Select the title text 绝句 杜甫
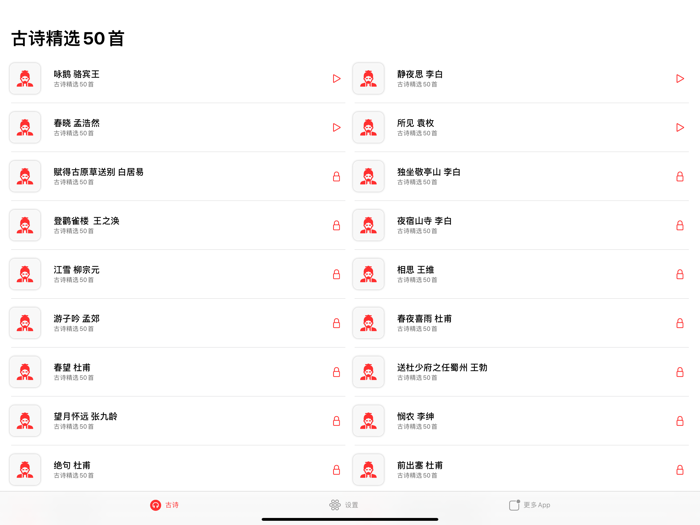The height and width of the screenshot is (525, 700). coord(72,465)
